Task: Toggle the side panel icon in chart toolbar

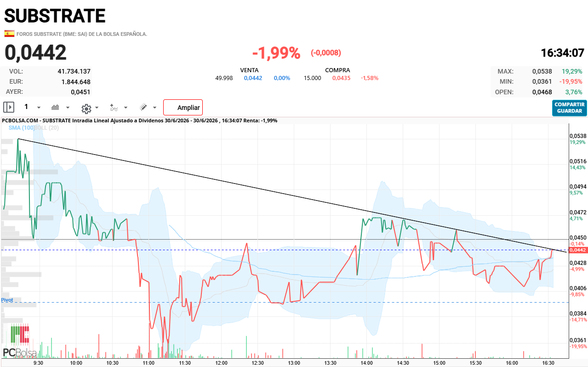Action: [x=9, y=107]
